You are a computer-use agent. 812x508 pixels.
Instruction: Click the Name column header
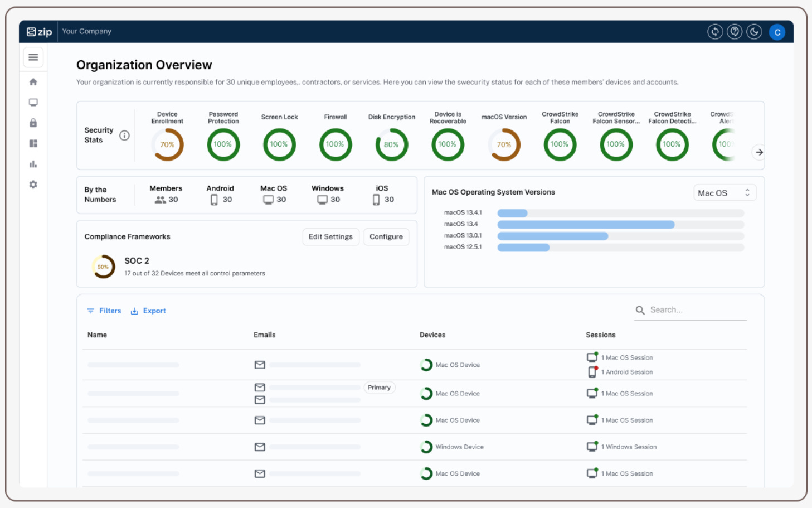pos(97,335)
